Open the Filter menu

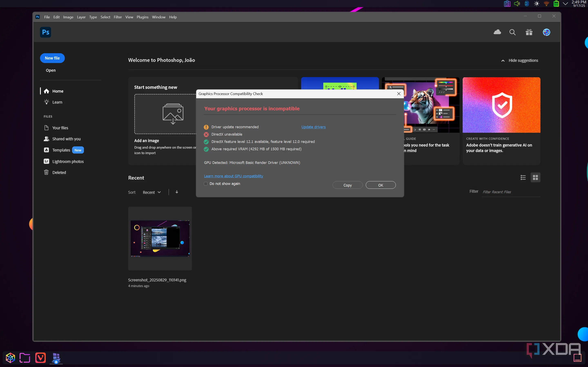click(118, 17)
